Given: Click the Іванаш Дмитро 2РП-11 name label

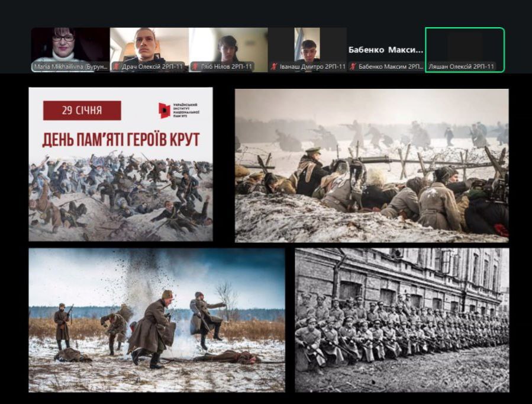Looking at the screenshot, I should click(x=312, y=67).
